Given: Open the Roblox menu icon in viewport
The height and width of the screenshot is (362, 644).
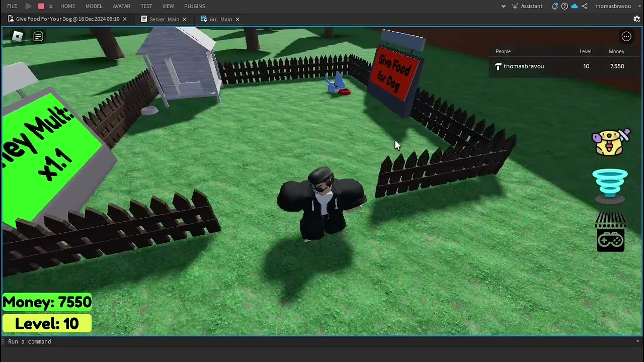Looking at the screenshot, I should (18, 36).
